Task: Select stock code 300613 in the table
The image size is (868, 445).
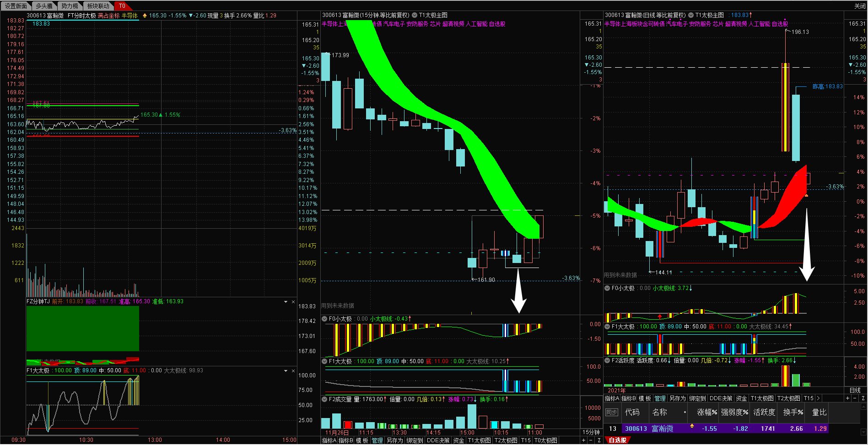Action: 636,429
